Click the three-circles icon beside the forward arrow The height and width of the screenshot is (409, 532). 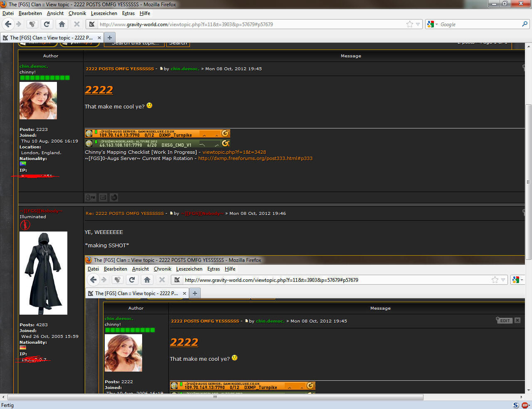click(x=32, y=24)
